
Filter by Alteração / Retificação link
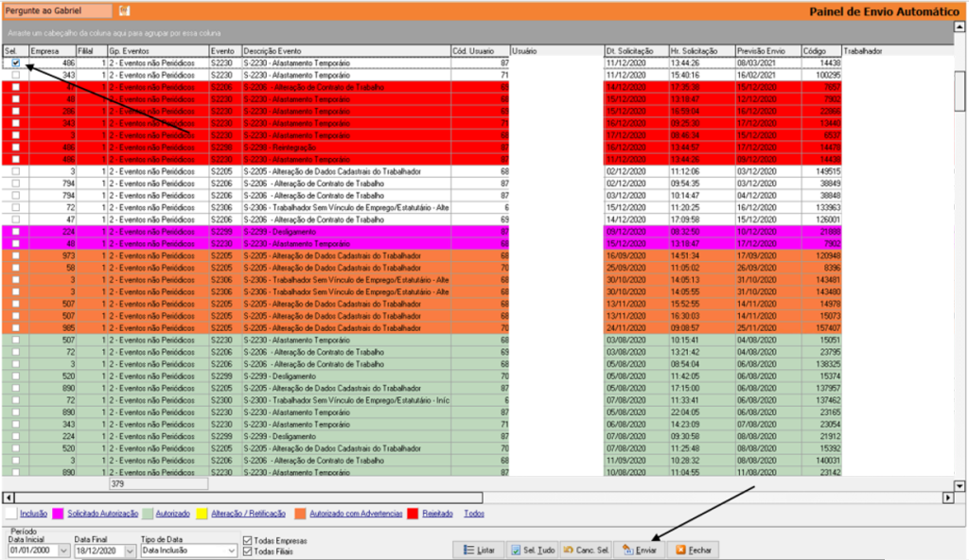(249, 514)
